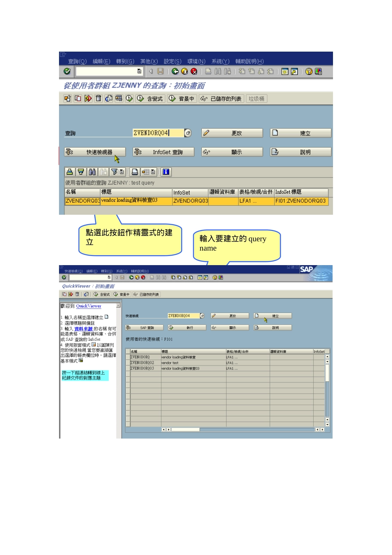Open command field dropdown in upper window
Image resolution: width=392 pixels, height=555 pixels.
(139, 71)
